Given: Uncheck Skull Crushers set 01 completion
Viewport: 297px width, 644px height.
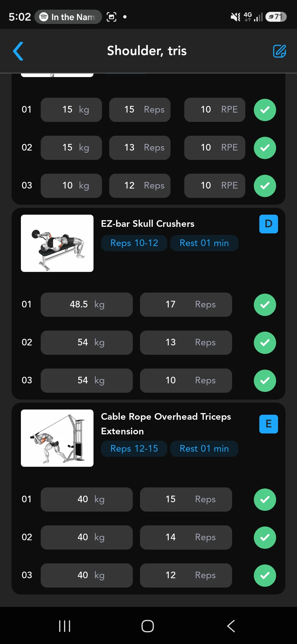Looking at the screenshot, I should 265,305.
